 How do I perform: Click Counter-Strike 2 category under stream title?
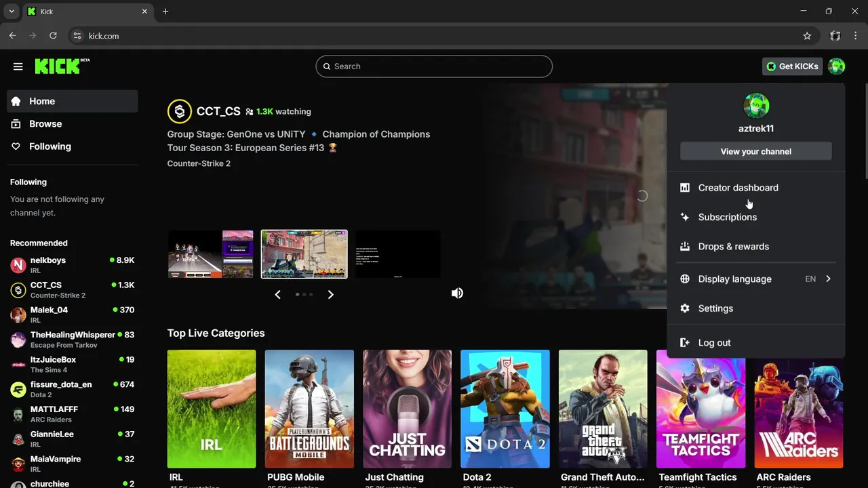[199, 163]
